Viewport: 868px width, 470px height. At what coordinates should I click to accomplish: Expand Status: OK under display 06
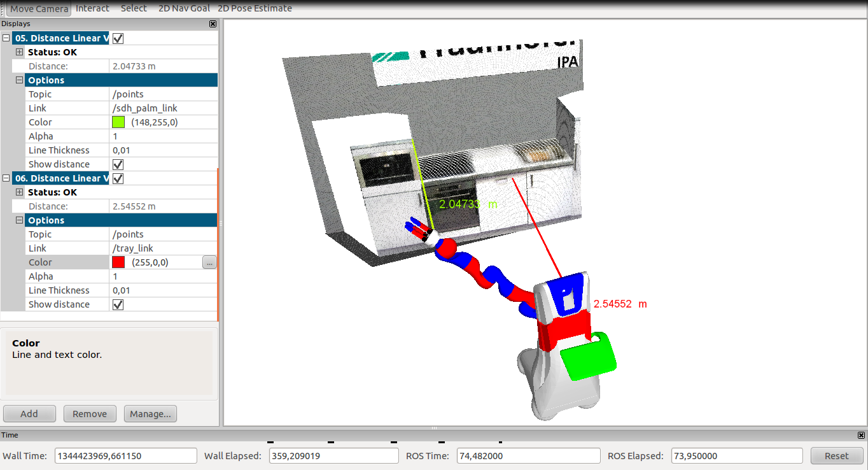coord(19,192)
